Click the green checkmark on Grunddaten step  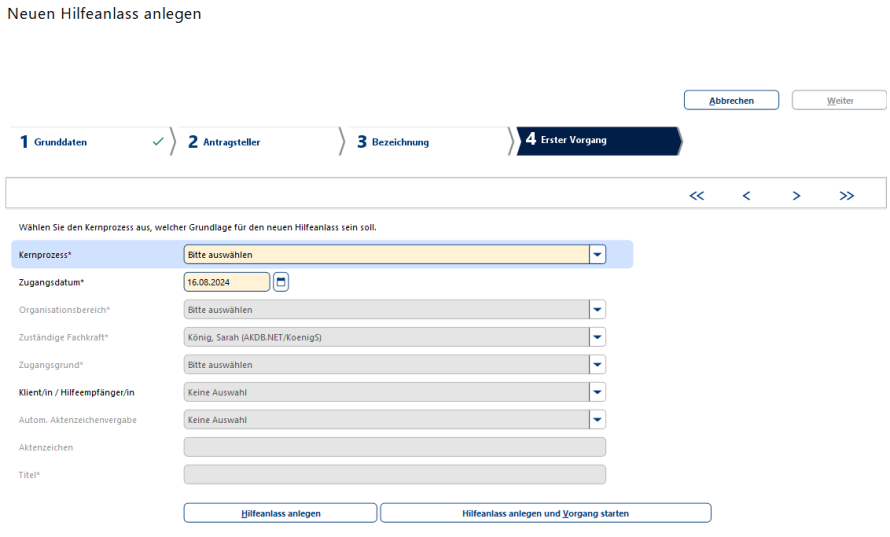158,141
